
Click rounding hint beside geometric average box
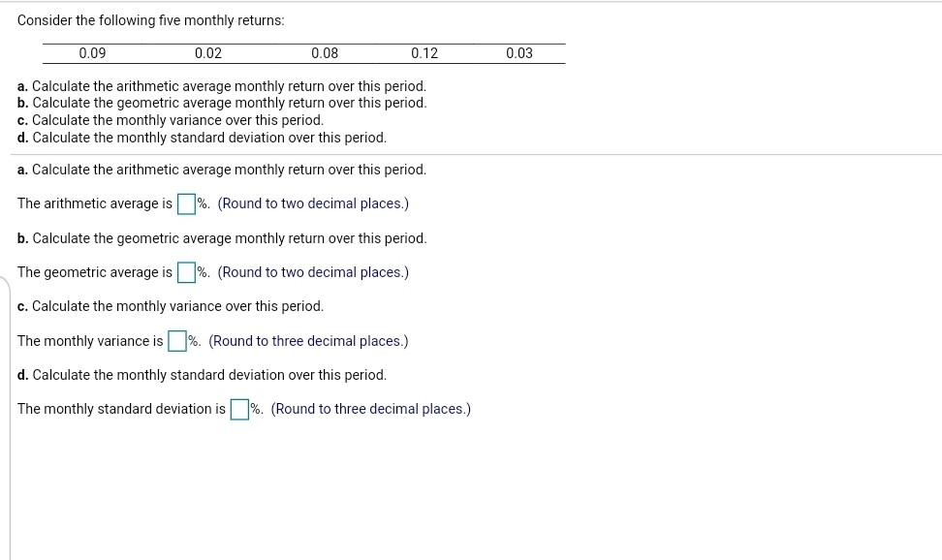coord(313,272)
